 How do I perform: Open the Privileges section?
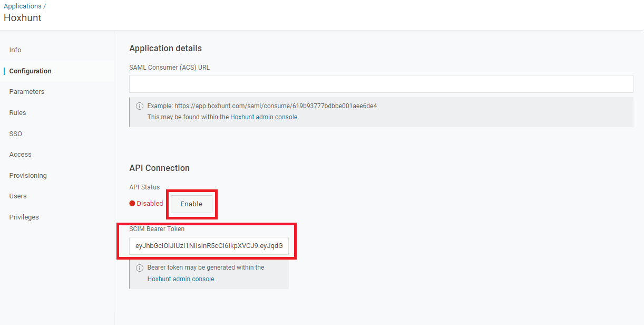pyautogui.click(x=24, y=217)
